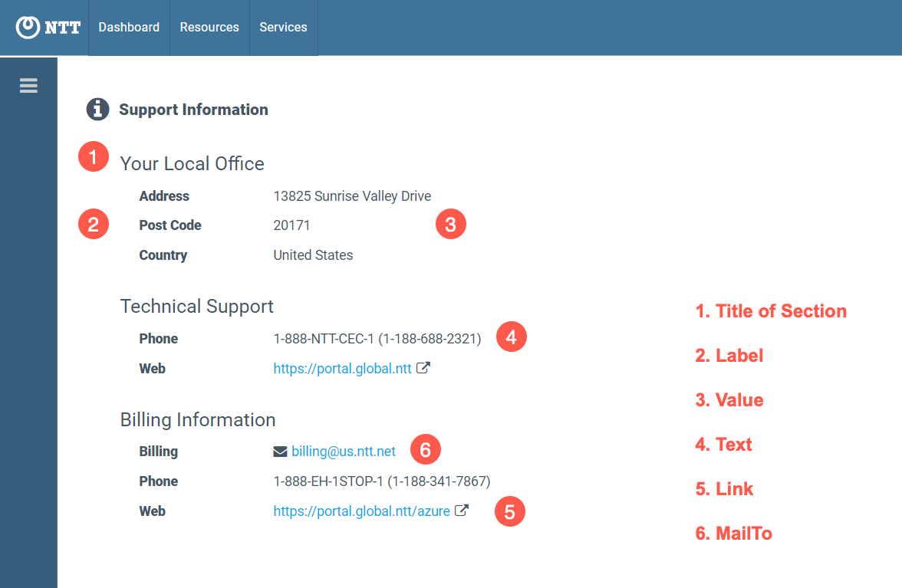Click the Country label
The width and height of the screenshot is (902, 588).
[163, 255]
